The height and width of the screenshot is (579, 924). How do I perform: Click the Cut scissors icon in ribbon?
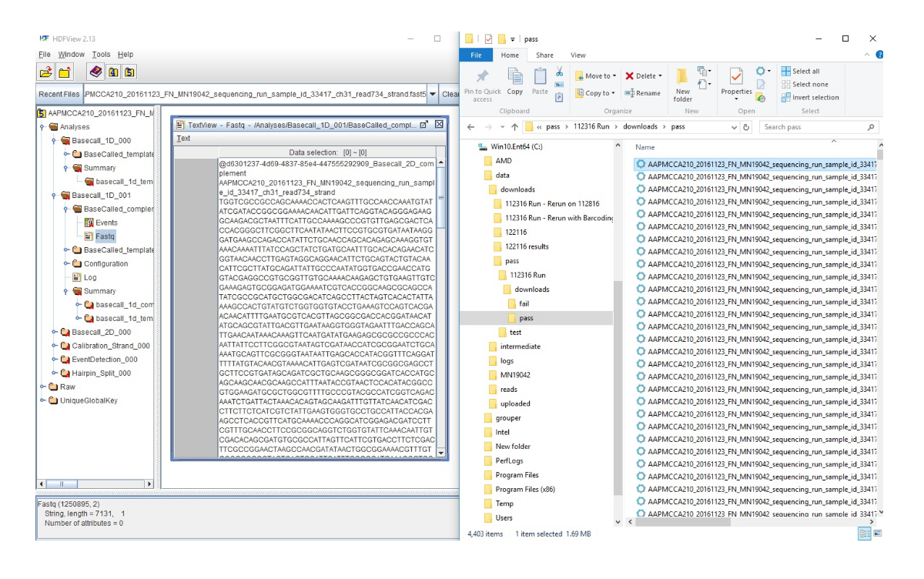click(559, 72)
